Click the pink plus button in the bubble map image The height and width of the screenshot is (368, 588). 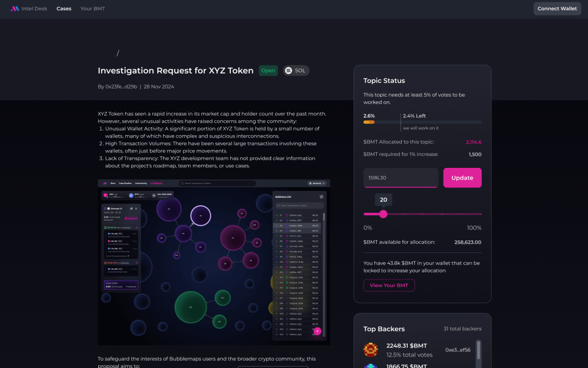point(318,331)
